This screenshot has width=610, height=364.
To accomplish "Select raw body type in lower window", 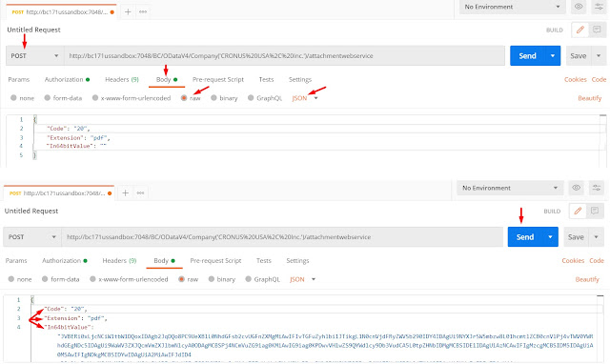I will click(x=182, y=279).
